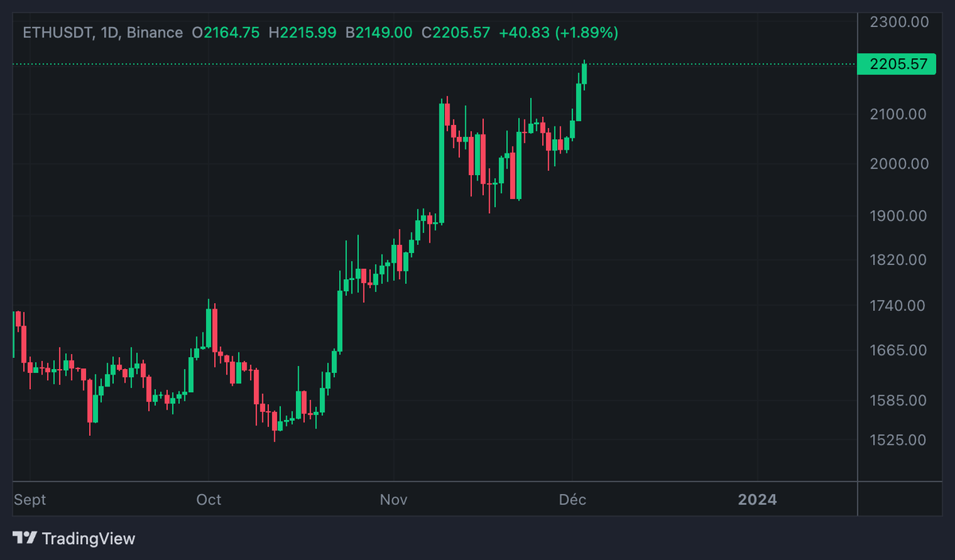The width and height of the screenshot is (955, 560).
Task: Click the 1740.00 price axis label
Action: 899,305
